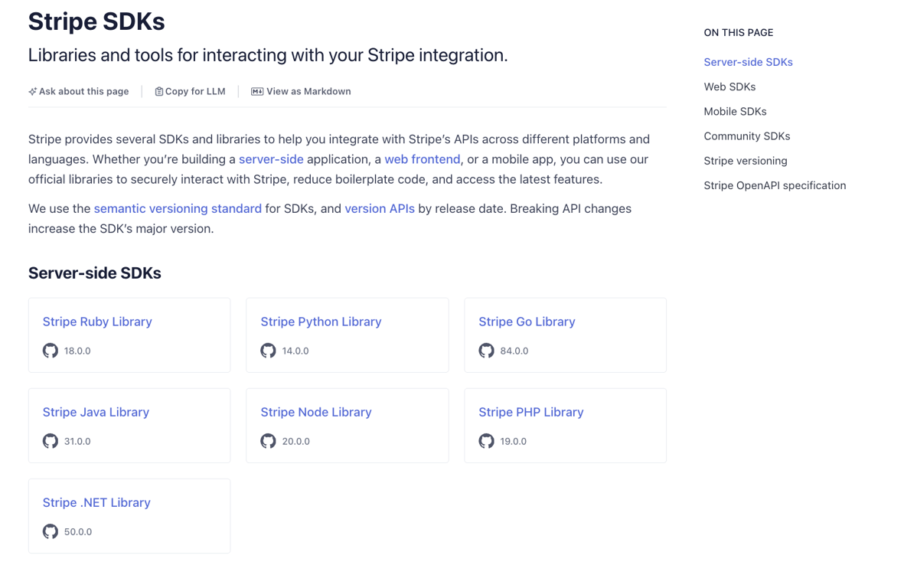Click the GitHub icon for Stripe Node Library
Image resolution: width=904 pixels, height=588 pixels.
tap(268, 441)
